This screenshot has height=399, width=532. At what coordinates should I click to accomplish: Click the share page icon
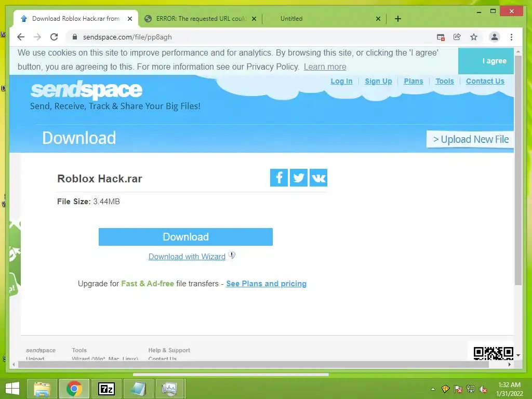457,37
